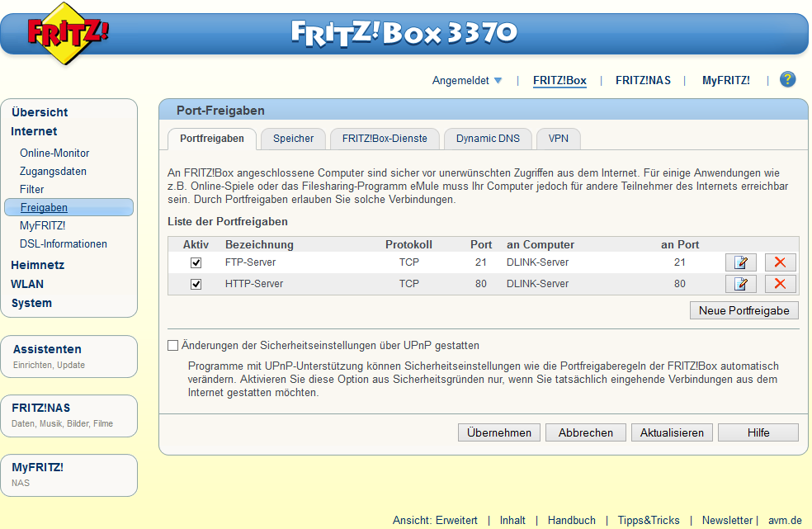Switch to the Speicher tab
The height and width of the screenshot is (529, 812).
coord(293,139)
